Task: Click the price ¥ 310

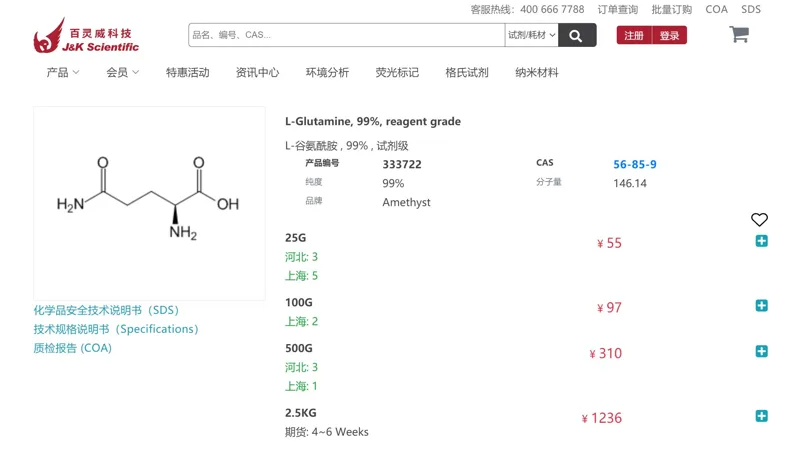Action: tap(606, 353)
